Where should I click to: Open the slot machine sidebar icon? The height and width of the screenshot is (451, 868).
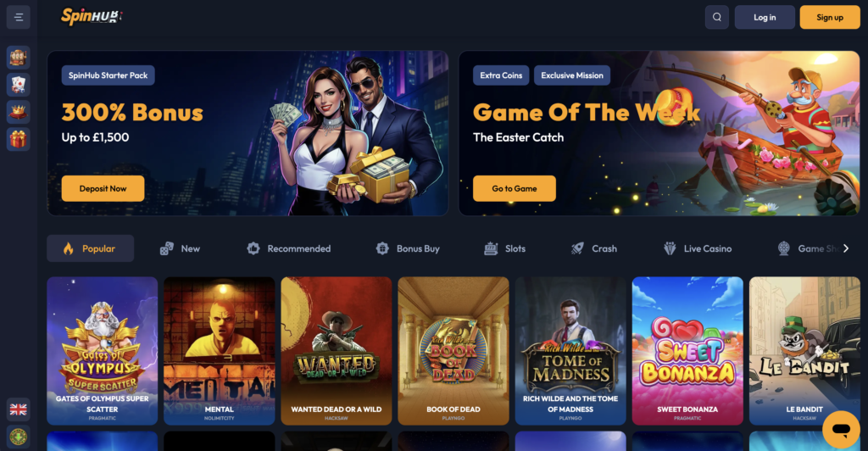(19, 58)
